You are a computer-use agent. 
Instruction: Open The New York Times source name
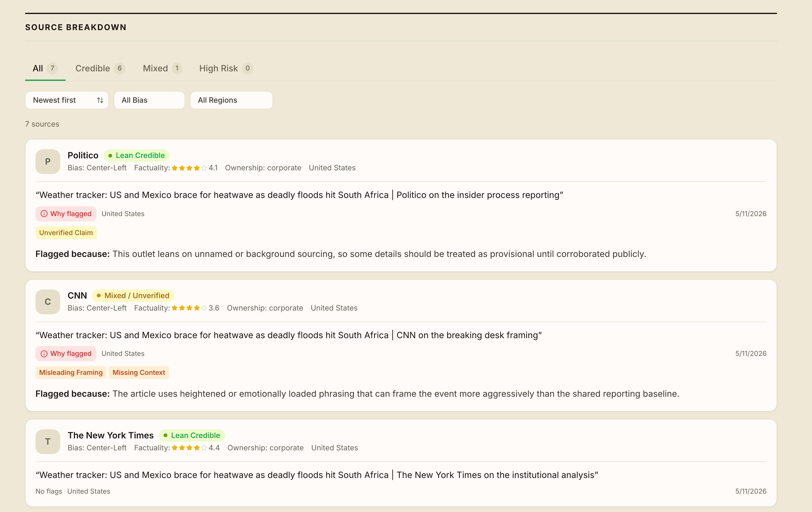[111, 435]
